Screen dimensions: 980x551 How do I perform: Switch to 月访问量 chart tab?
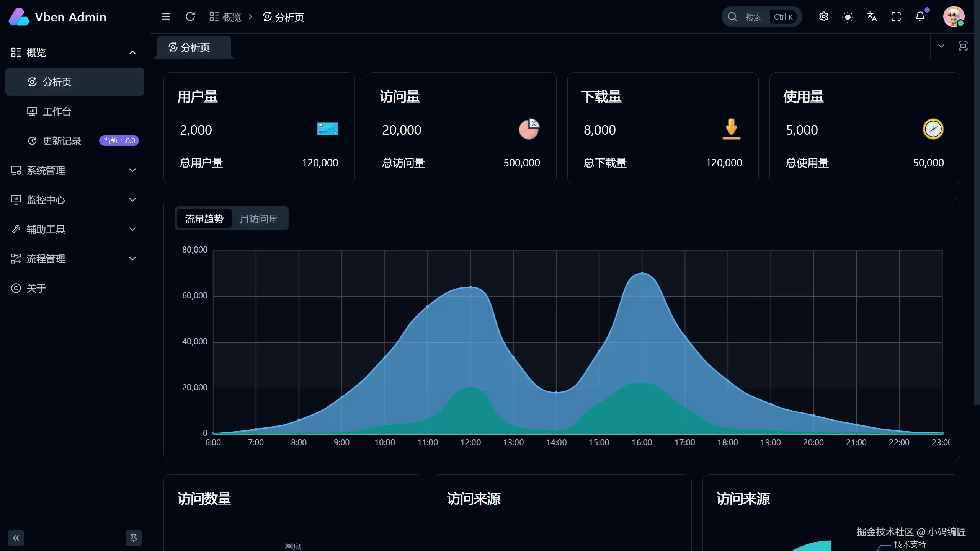tap(259, 219)
